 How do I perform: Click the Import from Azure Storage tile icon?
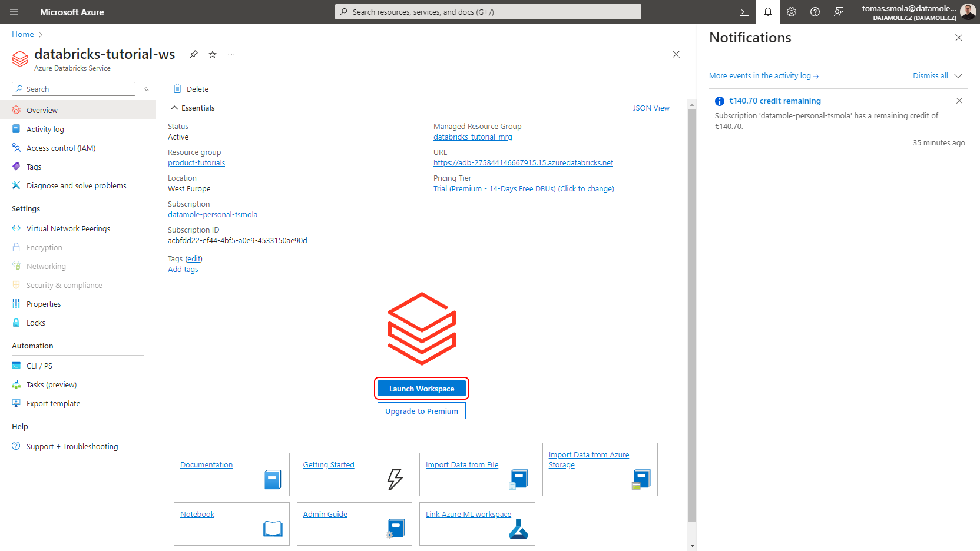[641, 479]
